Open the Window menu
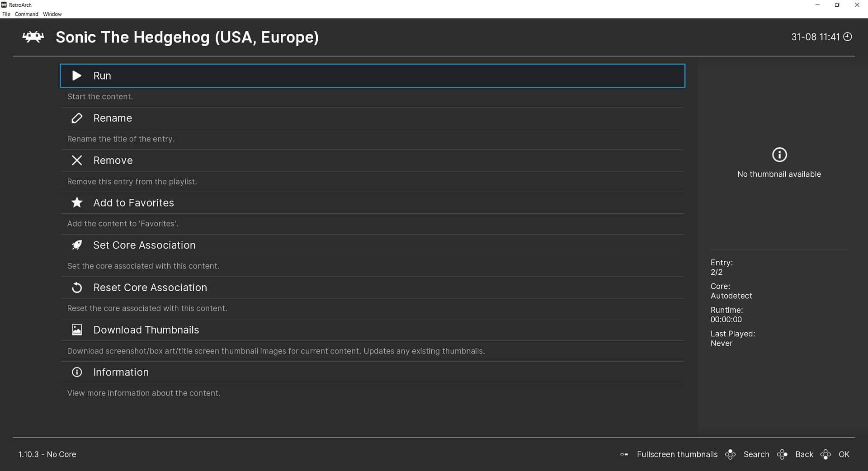The width and height of the screenshot is (868, 471). tap(52, 14)
